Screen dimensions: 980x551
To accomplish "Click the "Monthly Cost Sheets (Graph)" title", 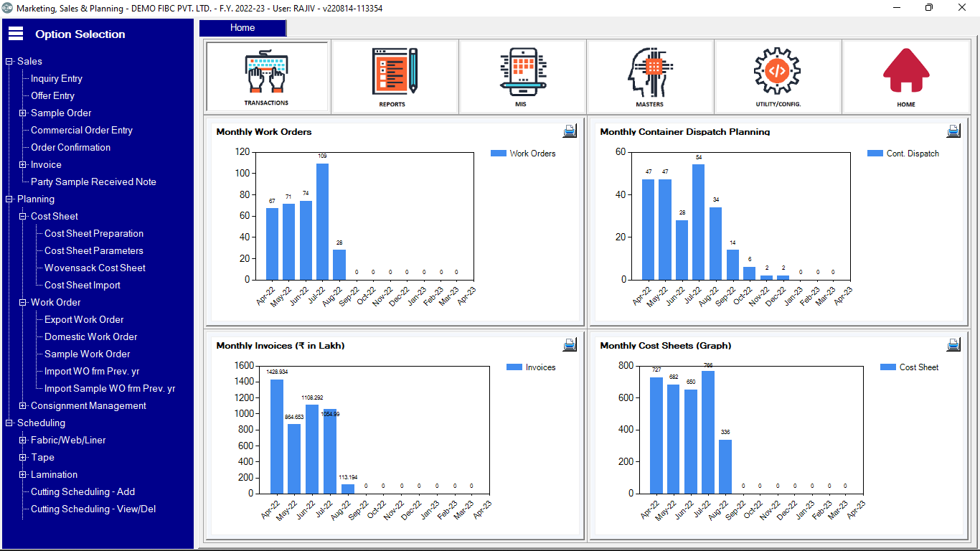I will point(666,346).
